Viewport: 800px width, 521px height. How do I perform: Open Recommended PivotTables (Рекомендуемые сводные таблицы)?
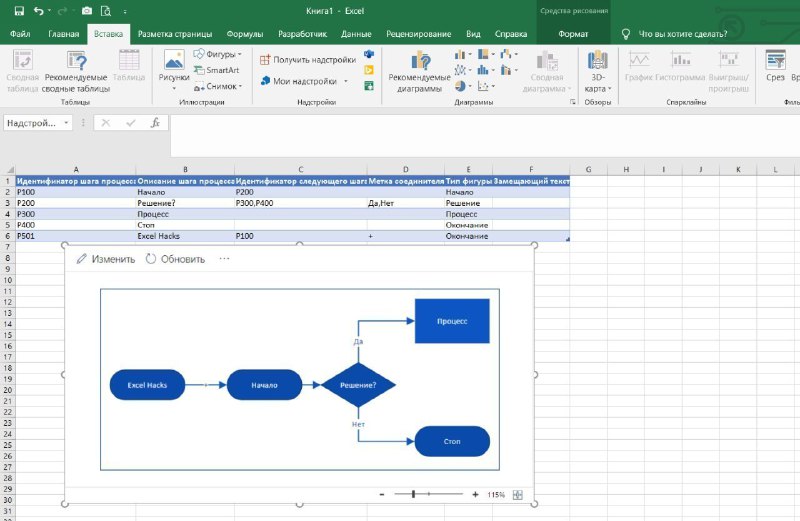point(76,72)
